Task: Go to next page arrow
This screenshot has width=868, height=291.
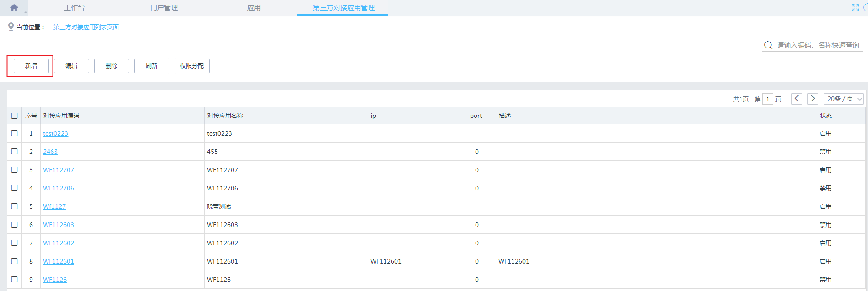Action: (812, 99)
